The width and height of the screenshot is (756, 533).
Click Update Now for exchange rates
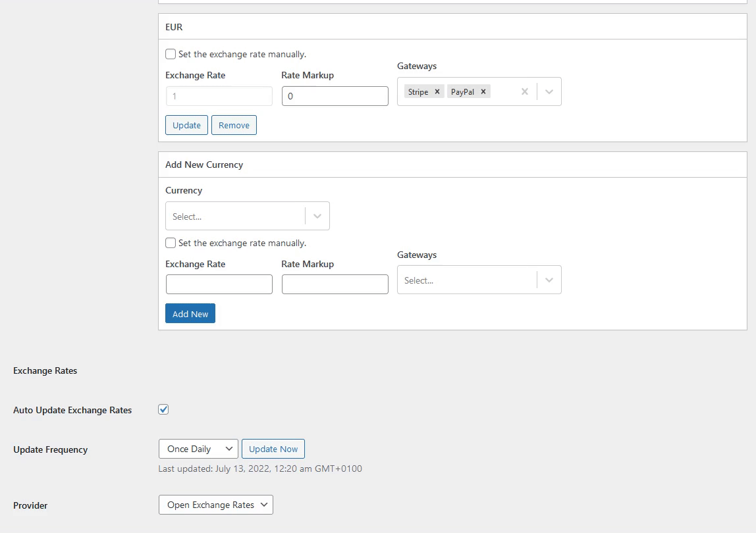[x=273, y=449]
